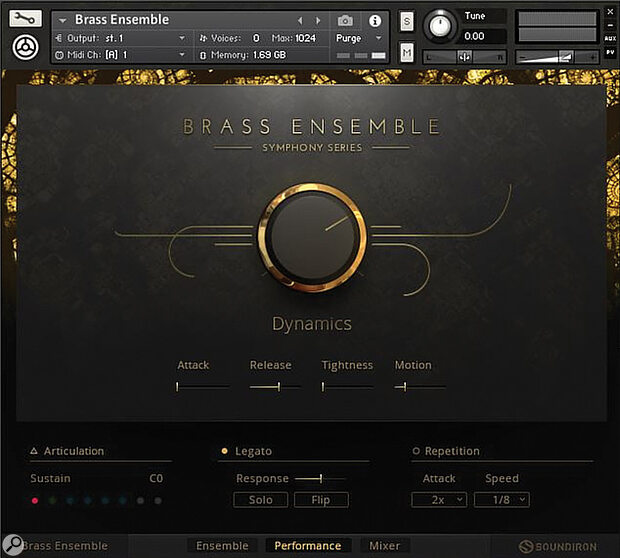Adjust the Release slider

point(275,386)
